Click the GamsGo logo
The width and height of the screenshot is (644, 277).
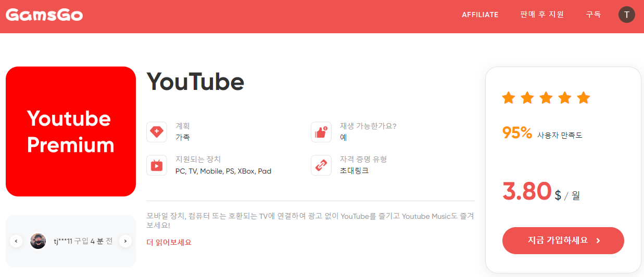[x=44, y=15]
